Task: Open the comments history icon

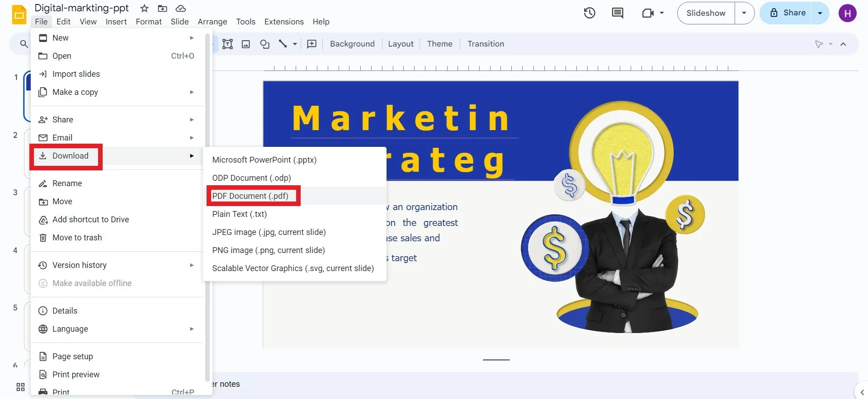Action: tap(618, 13)
